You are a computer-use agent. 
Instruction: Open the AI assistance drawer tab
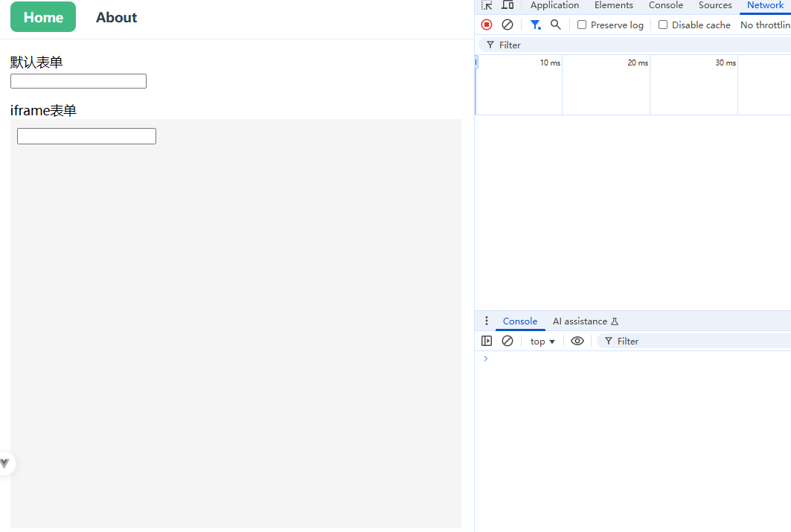coord(585,321)
